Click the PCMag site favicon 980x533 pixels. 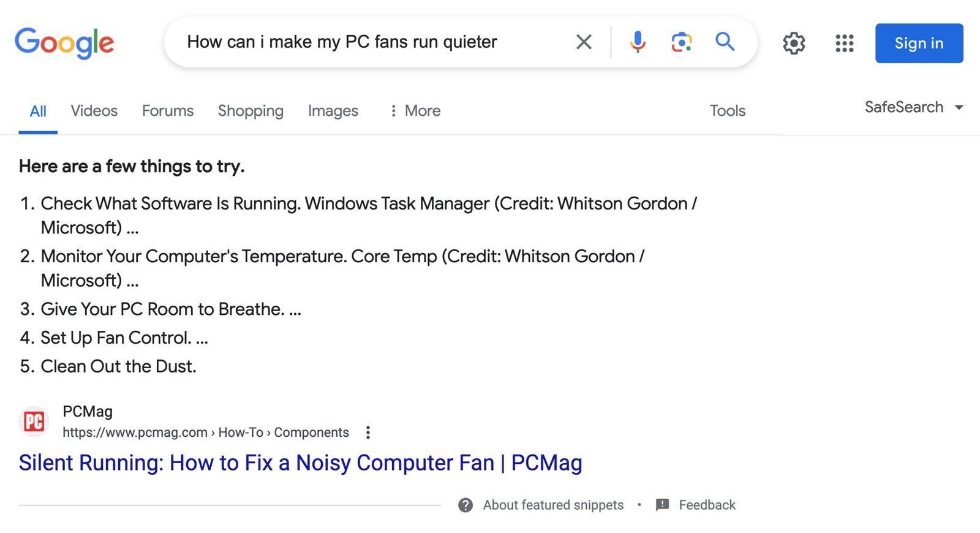34,421
